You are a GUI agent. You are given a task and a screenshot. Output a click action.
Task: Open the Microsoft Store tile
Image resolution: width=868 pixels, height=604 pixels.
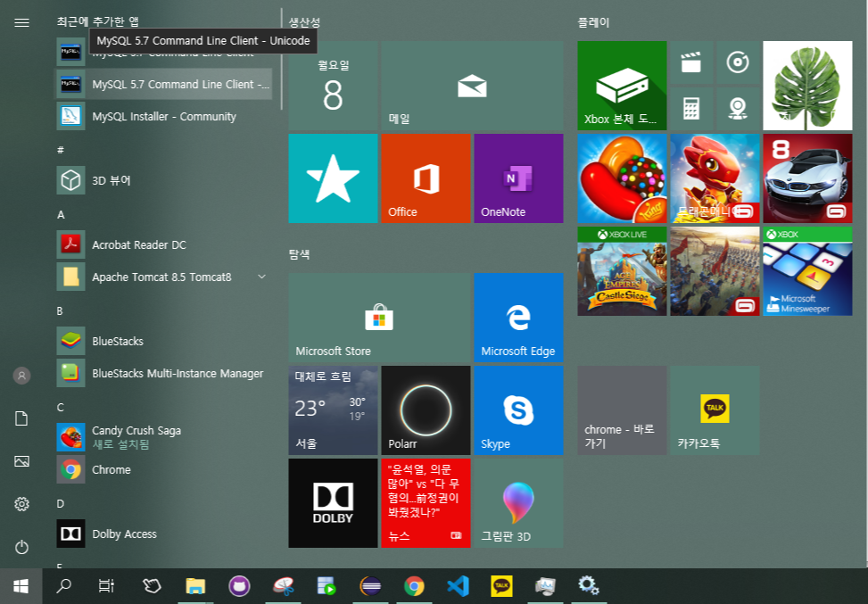tap(379, 318)
